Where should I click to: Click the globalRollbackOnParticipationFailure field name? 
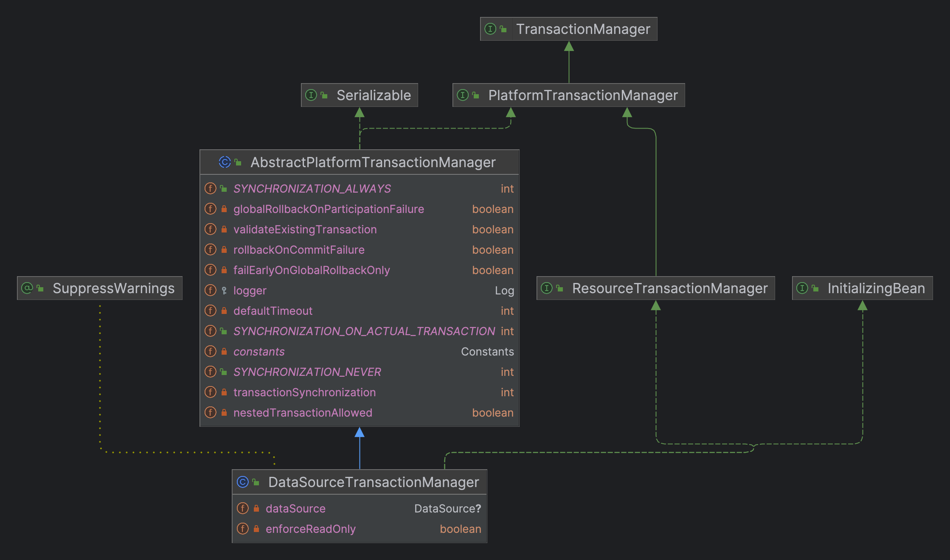point(329,209)
